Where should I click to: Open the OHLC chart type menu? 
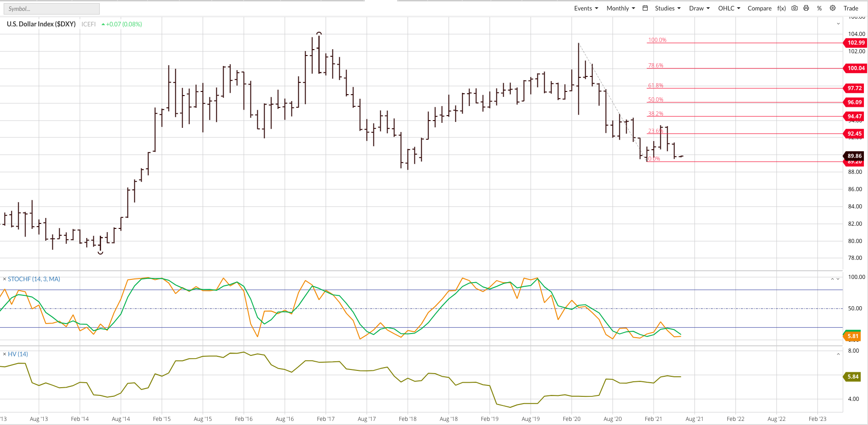pyautogui.click(x=729, y=8)
